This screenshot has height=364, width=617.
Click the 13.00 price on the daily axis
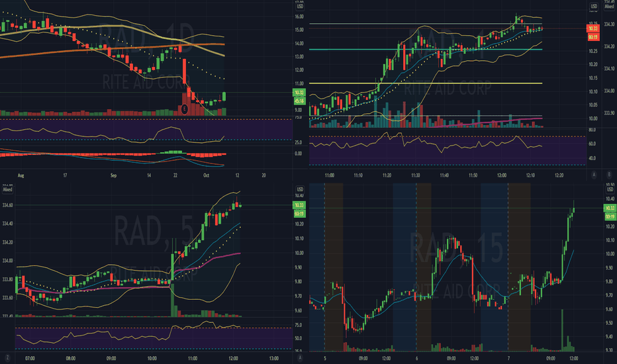click(299, 57)
